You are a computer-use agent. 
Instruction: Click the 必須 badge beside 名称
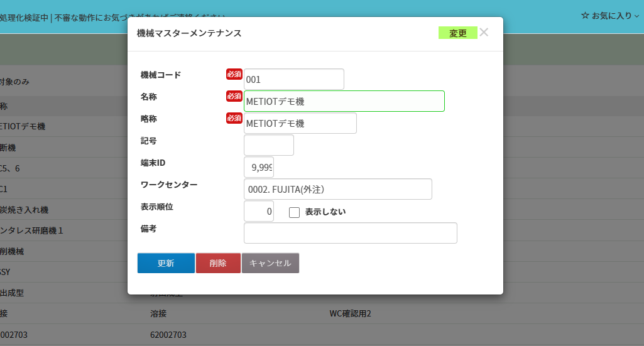[234, 96]
